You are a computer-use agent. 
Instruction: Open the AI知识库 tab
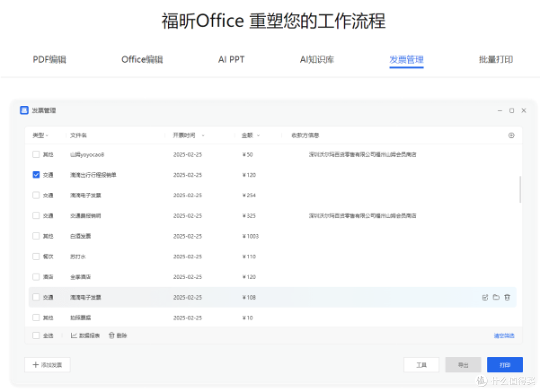tap(317, 59)
